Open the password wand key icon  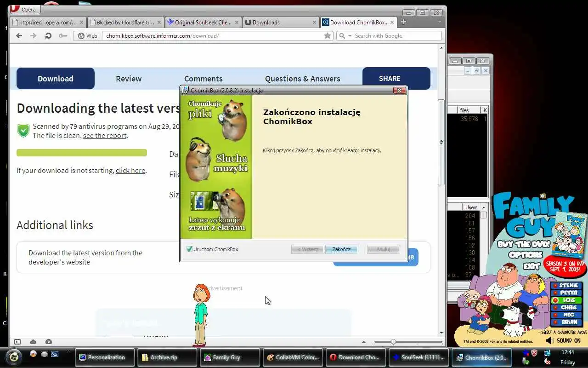62,35
